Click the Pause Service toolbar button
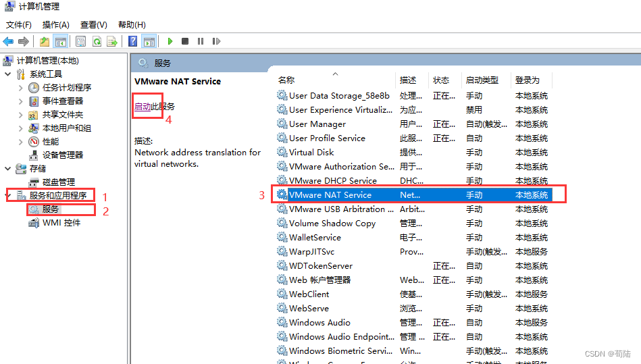Viewport: 641px width, 364px height. 201,41
